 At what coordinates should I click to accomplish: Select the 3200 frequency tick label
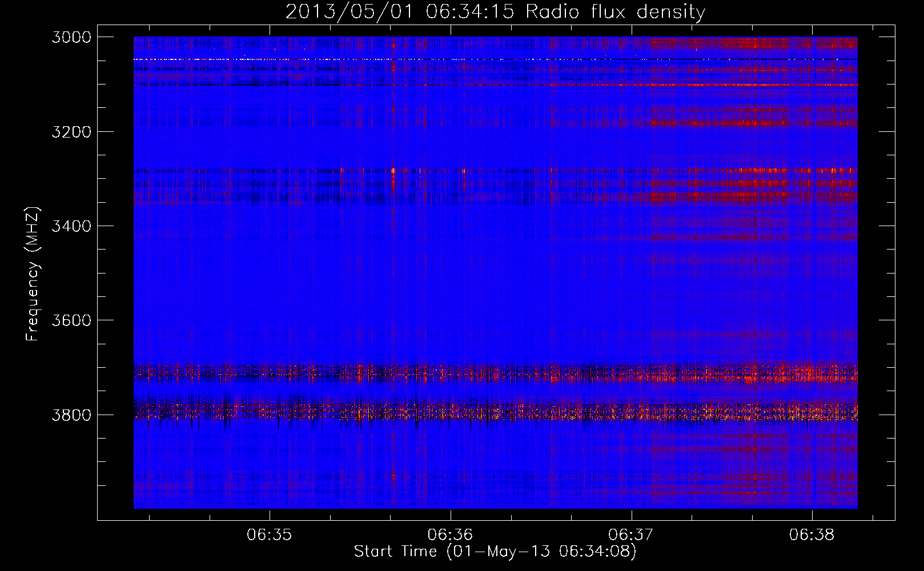71,132
